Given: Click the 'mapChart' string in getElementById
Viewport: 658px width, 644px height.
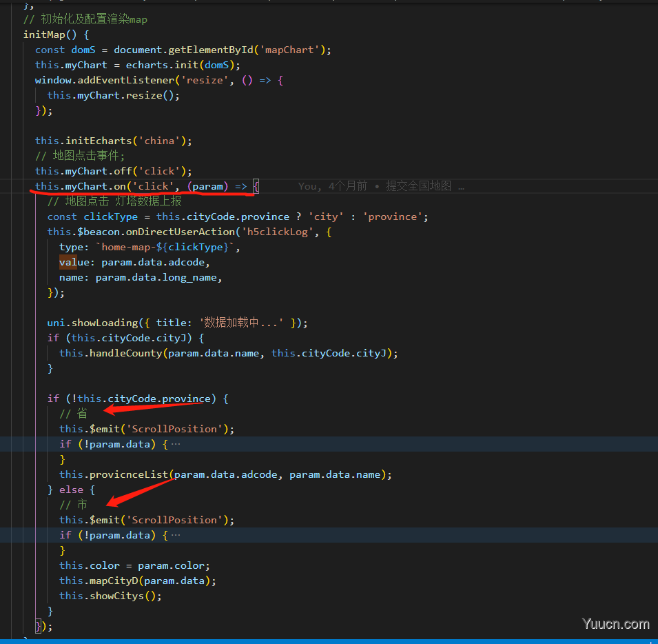Looking at the screenshot, I should (289, 50).
